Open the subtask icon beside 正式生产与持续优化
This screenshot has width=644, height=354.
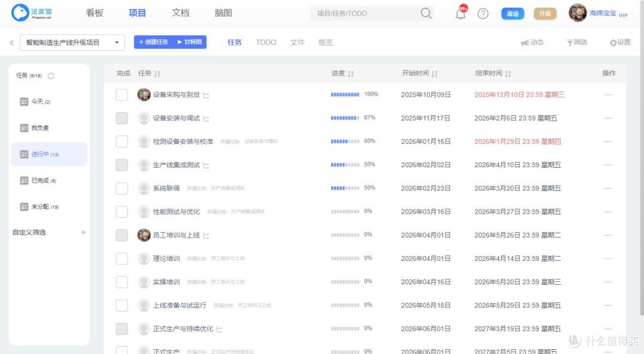pos(219,330)
